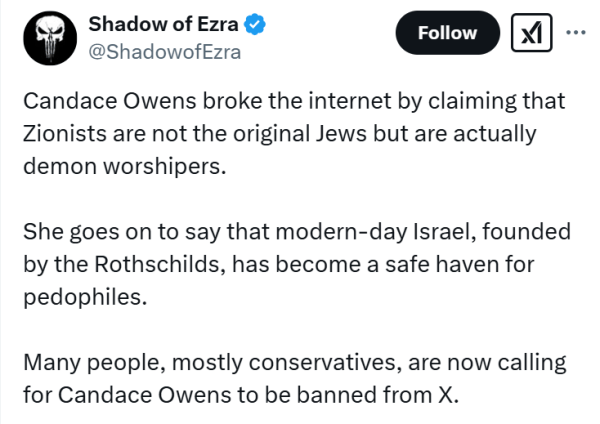
Task: Click the line starting "for Candace Owens"
Action: pyautogui.click(x=241, y=395)
